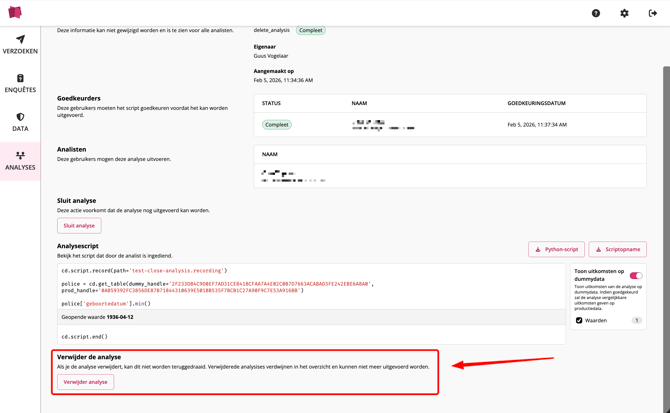The height and width of the screenshot is (413, 670).
Task: Open settings via the gear icon
Action: 624,13
